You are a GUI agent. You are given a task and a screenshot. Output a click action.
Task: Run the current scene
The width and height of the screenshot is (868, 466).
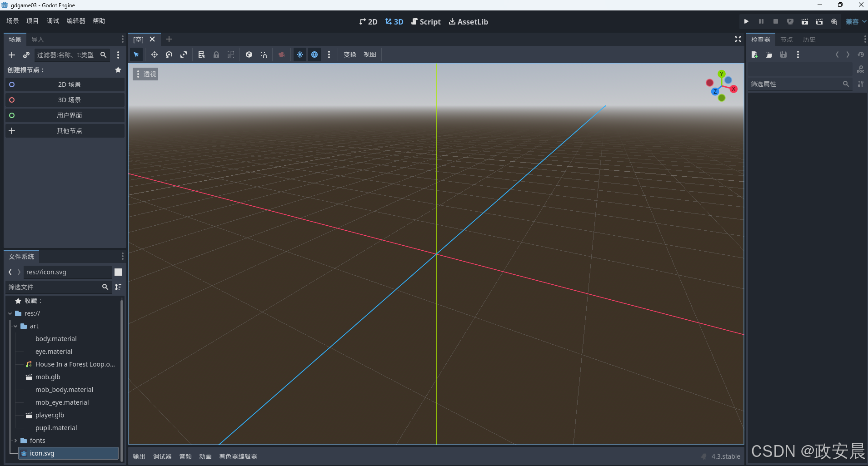click(805, 21)
